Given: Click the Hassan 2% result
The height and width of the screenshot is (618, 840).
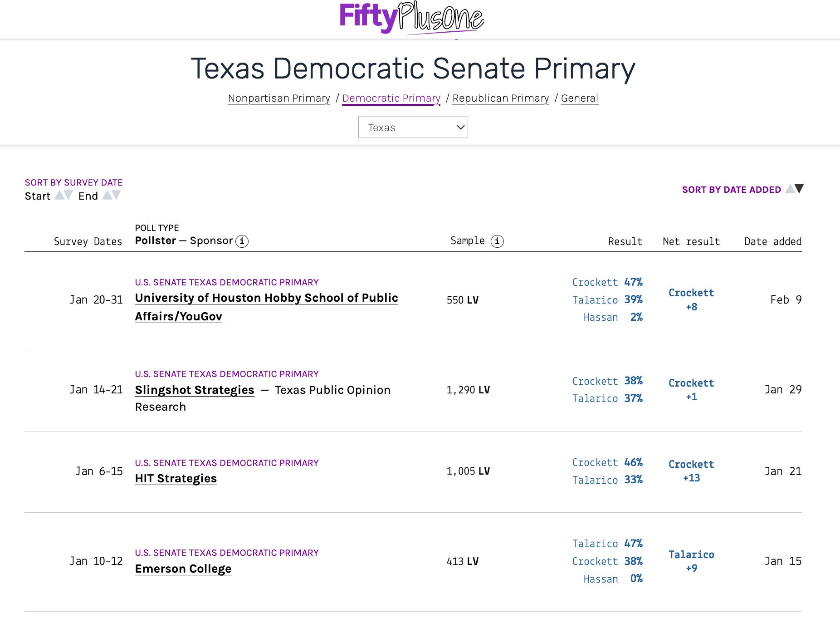Looking at the screenshot, I should coord(613,317).
